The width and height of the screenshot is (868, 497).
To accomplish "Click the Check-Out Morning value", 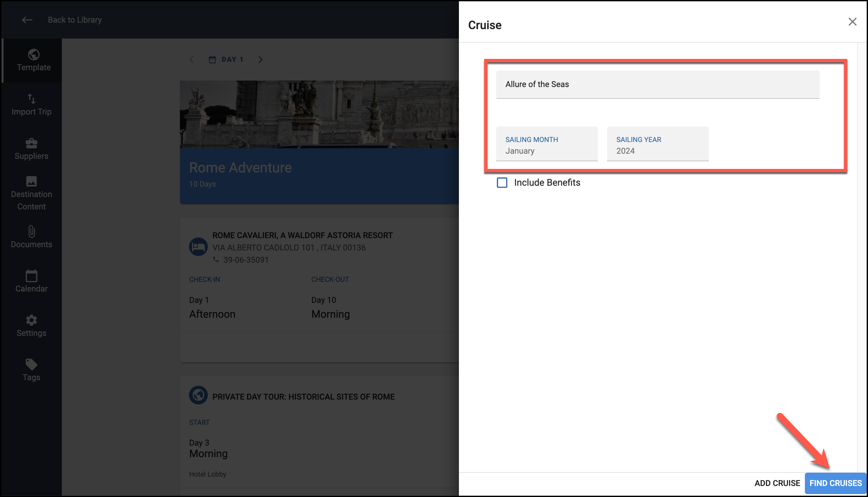I will [x=330, y=314].
